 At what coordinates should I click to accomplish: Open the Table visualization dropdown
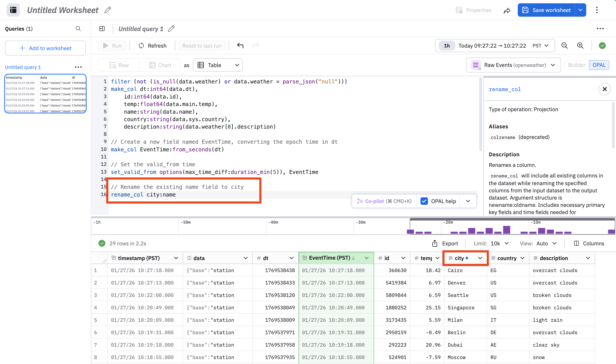pos(218,65)
